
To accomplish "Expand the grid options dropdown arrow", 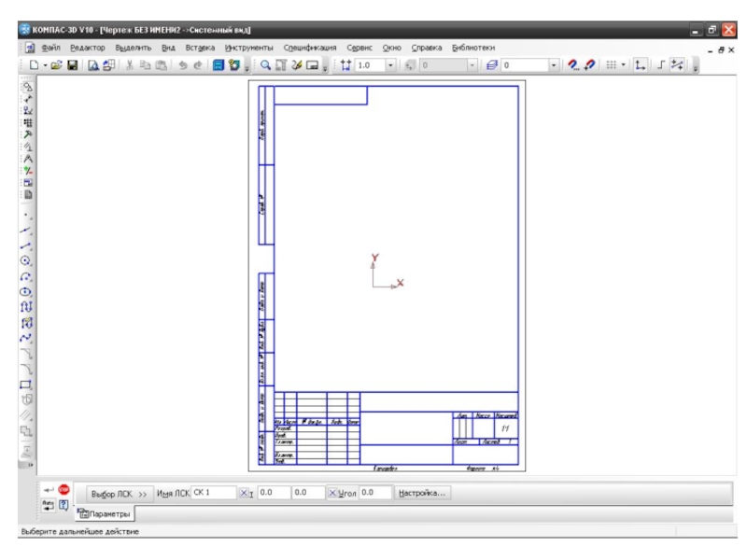I will [623, 64].
